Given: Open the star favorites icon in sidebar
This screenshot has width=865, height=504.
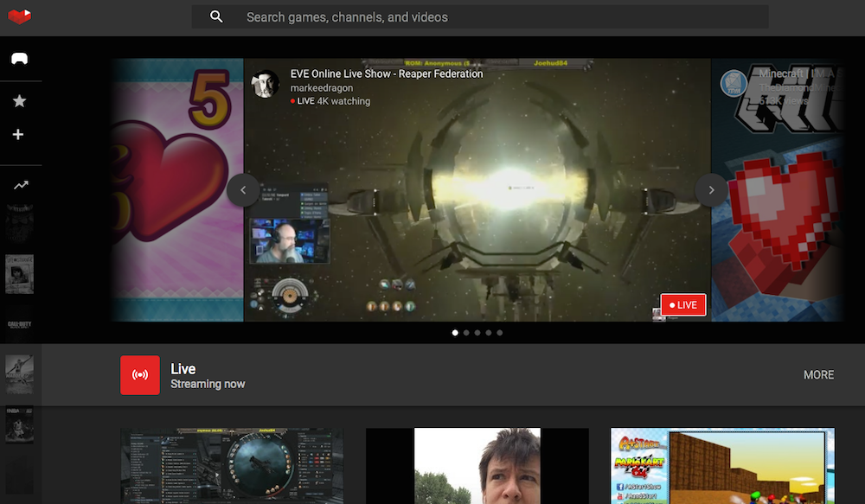Looking at the screenshot, I should 19,101.
